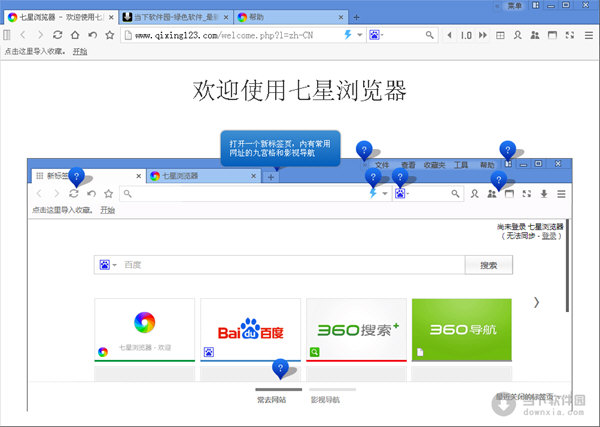
Task: Open 文件 menu in the preview browser
Action: 382,165
